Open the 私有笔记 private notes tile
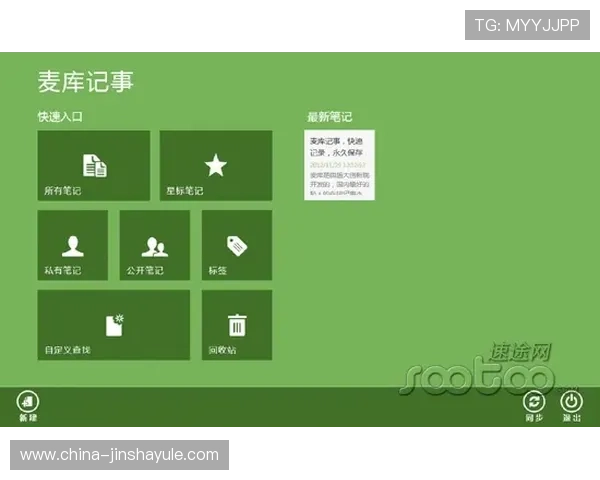Viewport: 600px width, 480px height. click(73, 245)
